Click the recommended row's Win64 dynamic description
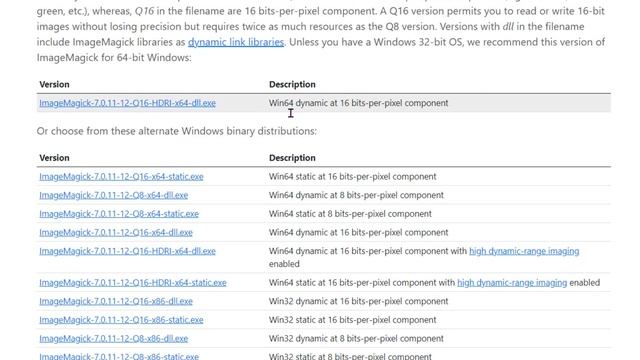 (358, 103)
